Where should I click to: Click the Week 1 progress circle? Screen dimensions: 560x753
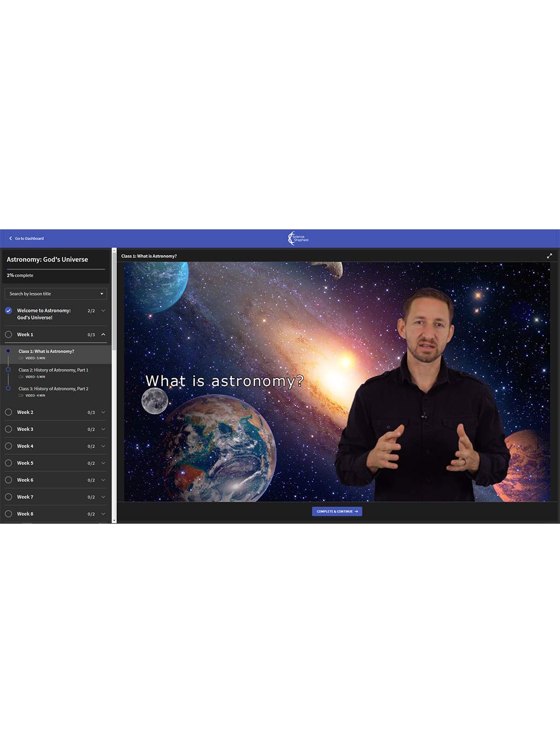coord(8,334)
